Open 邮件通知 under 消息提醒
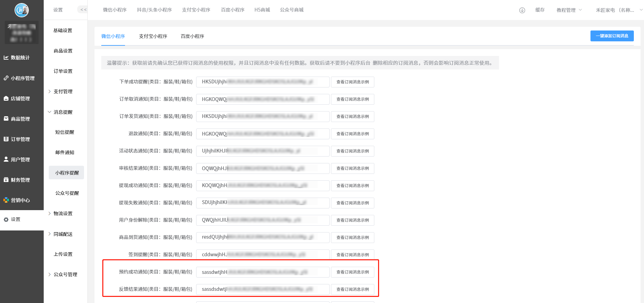The image size is (644, 303). (x=65, y=153)
